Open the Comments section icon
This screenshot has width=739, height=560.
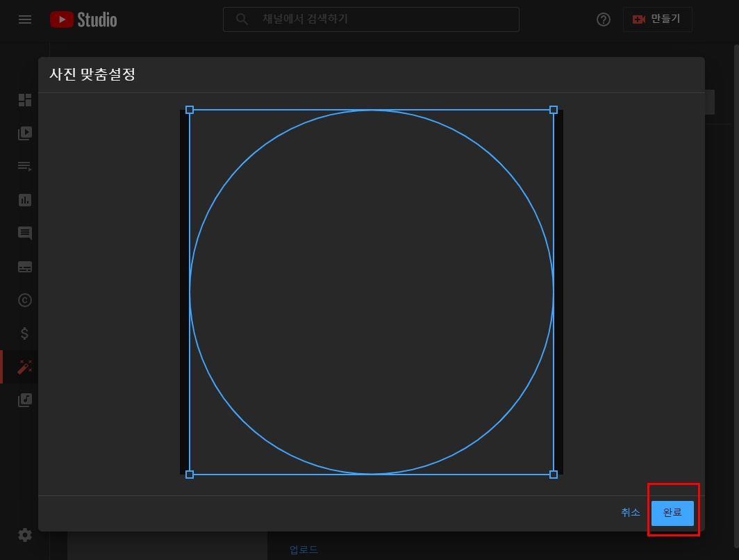click(24, 233)
